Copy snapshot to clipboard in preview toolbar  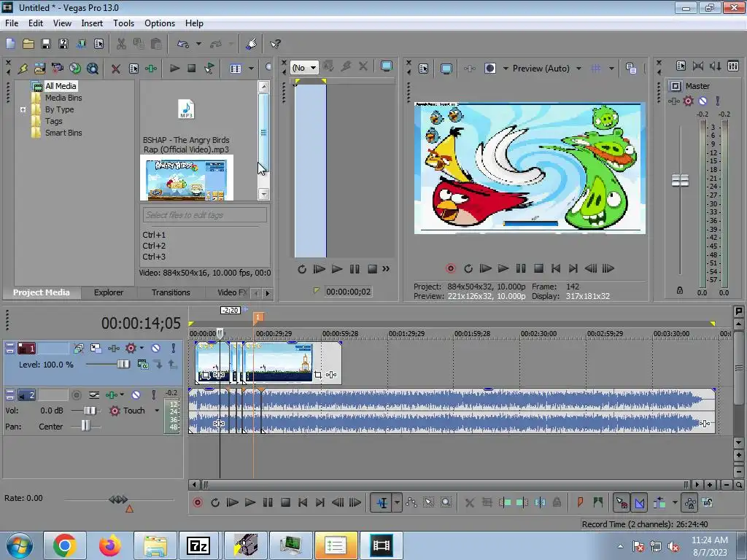[x=631, y=69]
